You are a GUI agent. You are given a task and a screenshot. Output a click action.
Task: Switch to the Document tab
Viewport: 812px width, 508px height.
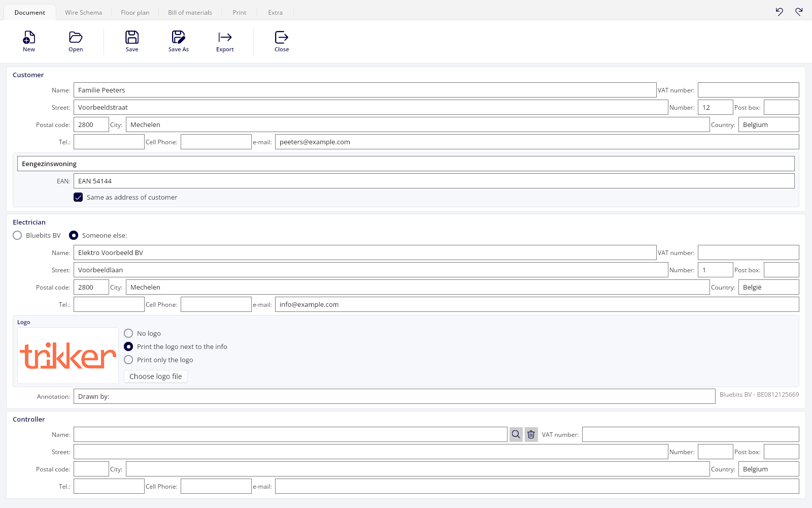(30, 13)
